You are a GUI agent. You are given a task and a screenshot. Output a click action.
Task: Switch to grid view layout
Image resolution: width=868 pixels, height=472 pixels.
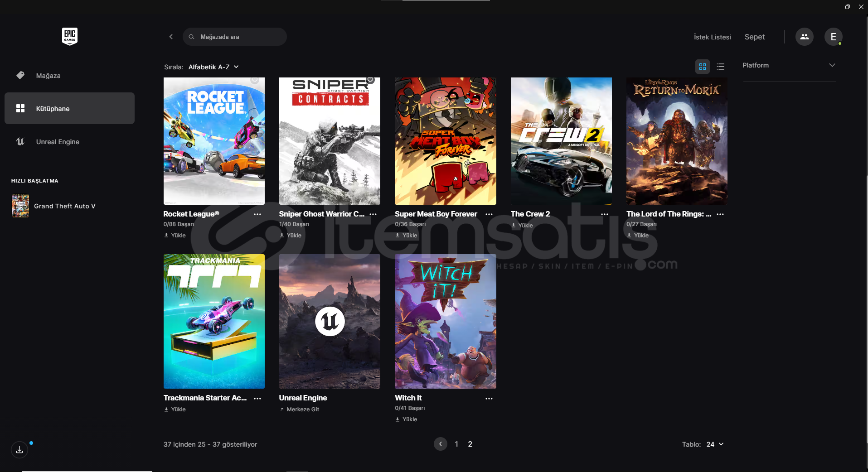click(x=702, y=67)
